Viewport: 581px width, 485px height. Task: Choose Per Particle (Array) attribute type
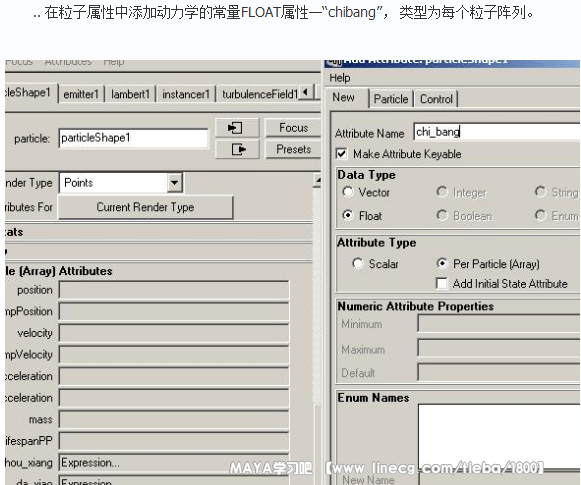point(442,263)
